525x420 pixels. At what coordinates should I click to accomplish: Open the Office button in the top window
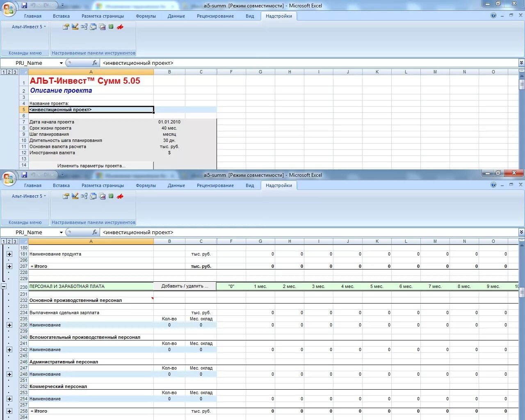click(9, 9)
